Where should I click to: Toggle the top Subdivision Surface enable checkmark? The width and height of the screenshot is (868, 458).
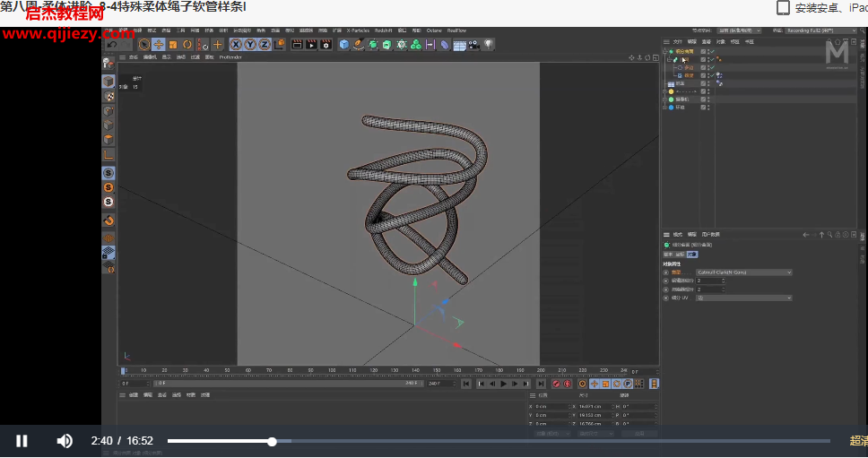point(713,51)
